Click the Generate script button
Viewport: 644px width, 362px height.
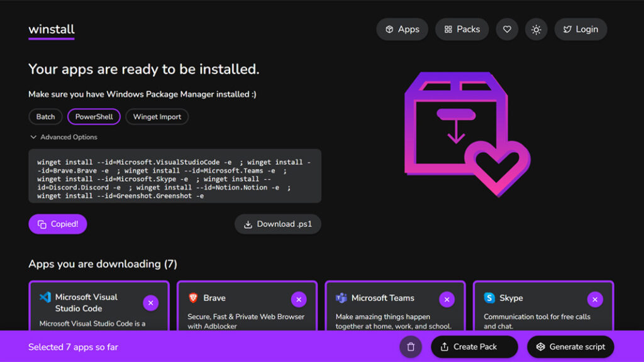coord(570,346)
